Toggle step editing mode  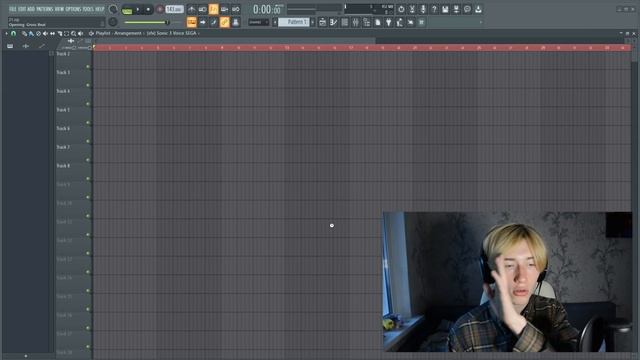(x=213, y=22)
